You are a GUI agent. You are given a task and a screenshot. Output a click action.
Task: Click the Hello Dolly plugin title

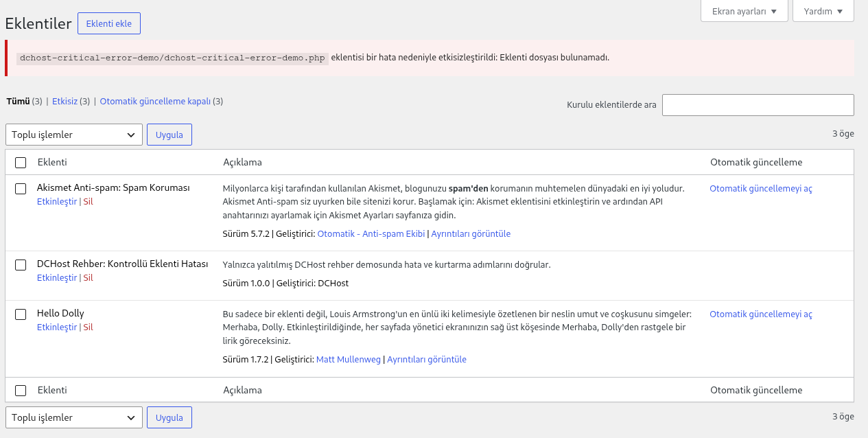60,314
